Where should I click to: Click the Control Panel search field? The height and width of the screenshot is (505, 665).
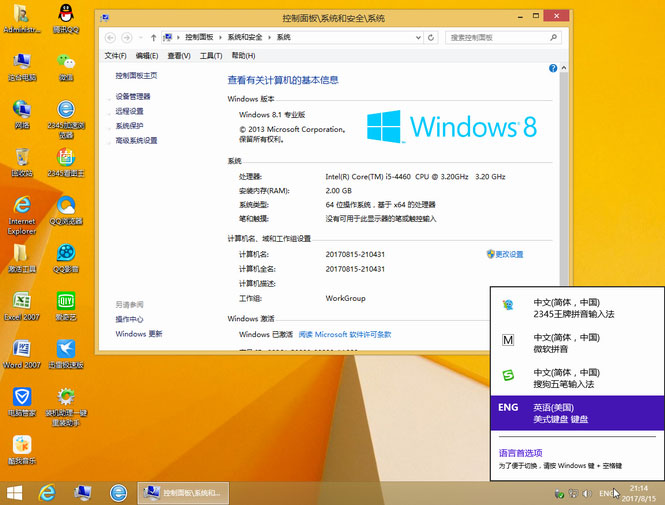[503, 37]
